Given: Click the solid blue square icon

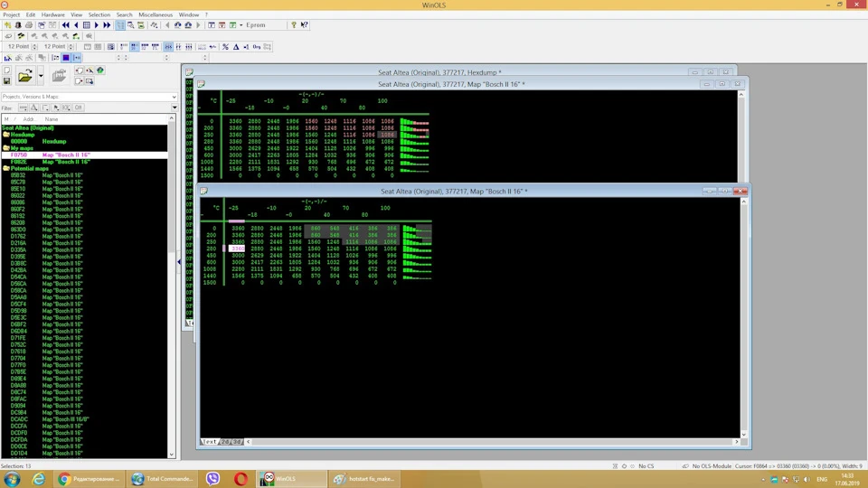Looking at the screenshot, I should 66,58.
